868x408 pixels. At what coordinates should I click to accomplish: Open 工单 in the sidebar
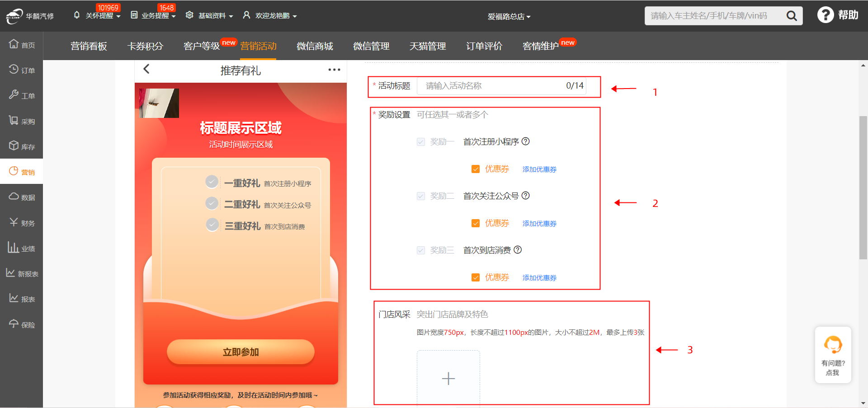pyautogui.click(x=22, y=95)
